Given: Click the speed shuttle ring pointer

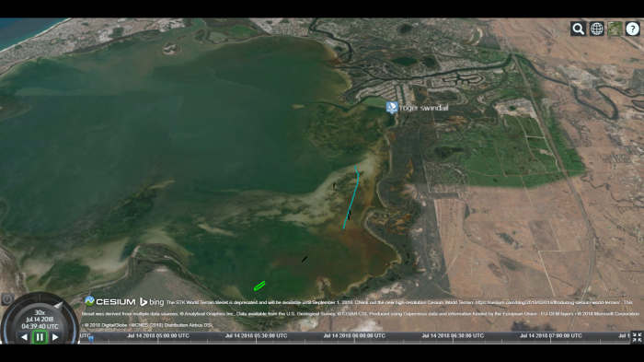Looking at the screenshot, I should click(x=58, y=306).
